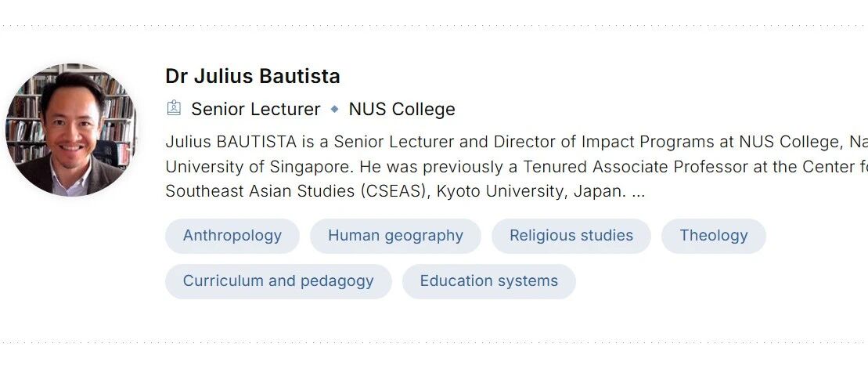Select the Theology tag
This screenshot has width=868, height=369.
tap(713, 236)
